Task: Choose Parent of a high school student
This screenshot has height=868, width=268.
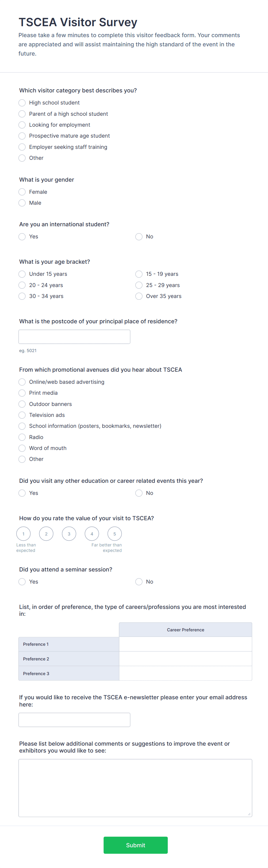Action: 22,114
